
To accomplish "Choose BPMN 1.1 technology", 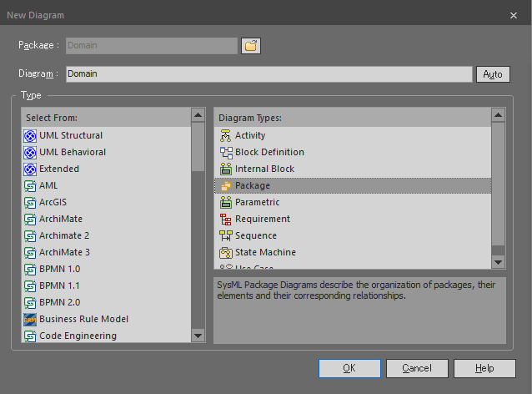I will coord(107,285).
